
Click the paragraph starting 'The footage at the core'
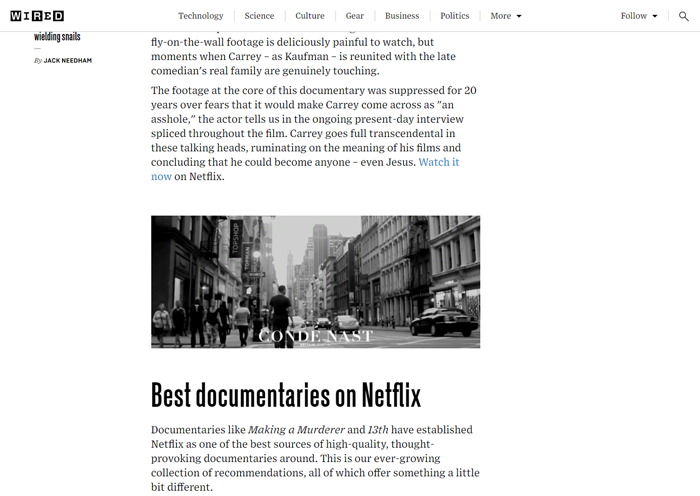[x=315, y=133]
